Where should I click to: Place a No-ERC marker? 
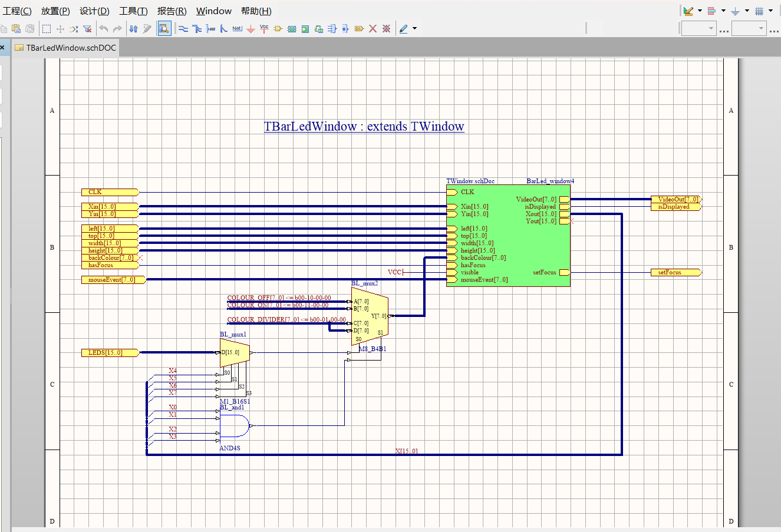pyautogui.click(x=373, y=28)
